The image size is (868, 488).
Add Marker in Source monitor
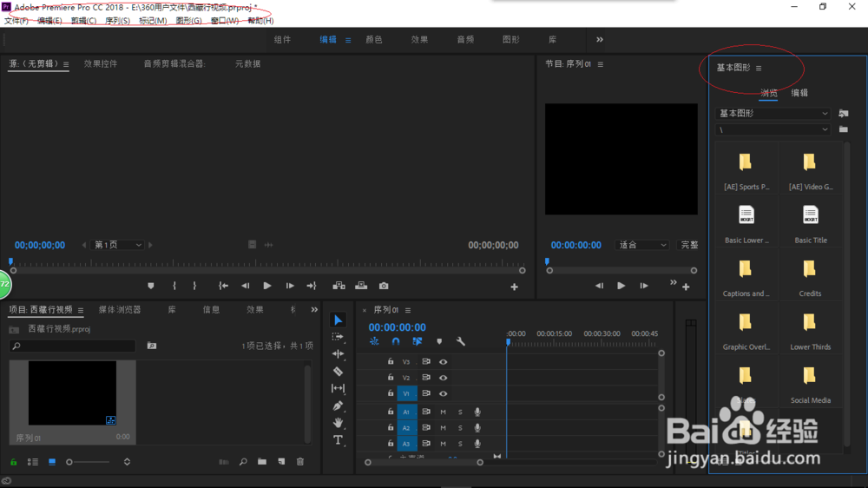click(x=150, y=286)
